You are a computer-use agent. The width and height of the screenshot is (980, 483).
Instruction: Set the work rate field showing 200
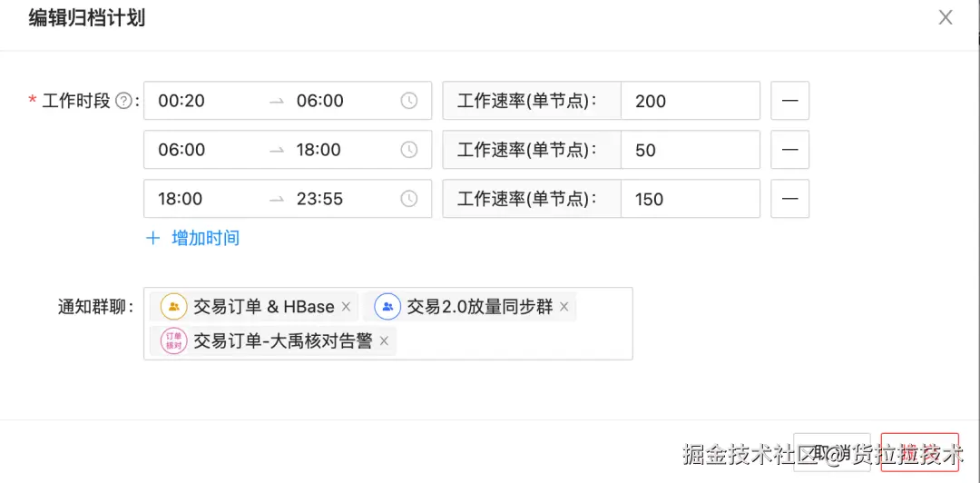click(x=690, y=101)
